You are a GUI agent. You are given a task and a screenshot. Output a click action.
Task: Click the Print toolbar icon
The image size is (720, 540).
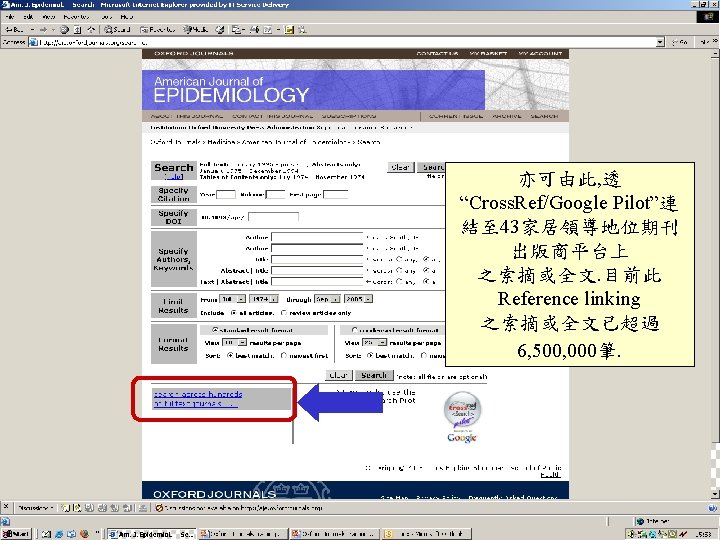(x=254, y=29)
